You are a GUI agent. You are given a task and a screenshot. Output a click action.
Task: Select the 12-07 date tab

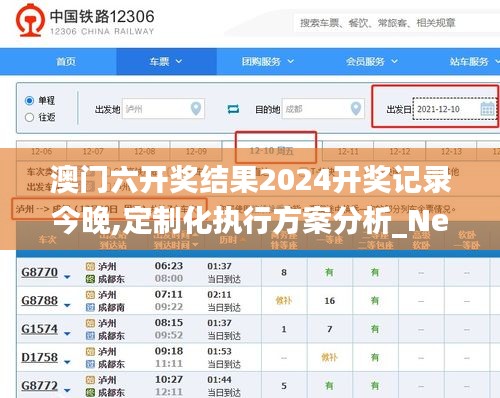tap(93, 152)
